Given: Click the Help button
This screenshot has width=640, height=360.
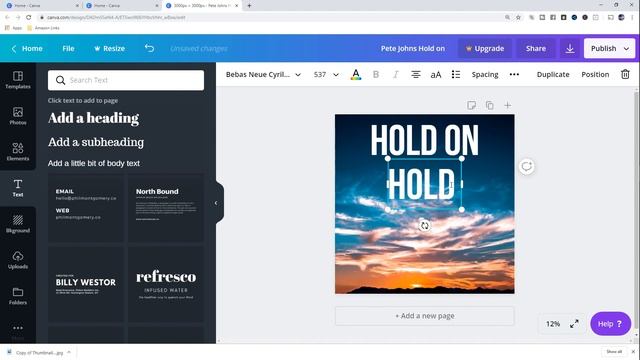Looking at the screenshot, I should tap(610, 324).
